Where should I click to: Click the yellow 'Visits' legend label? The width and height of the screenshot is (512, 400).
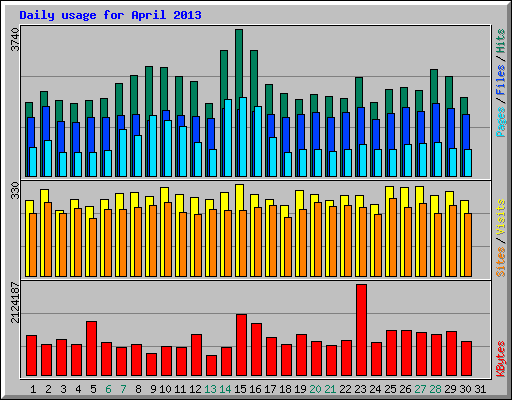pyautogui.click(x=500, y=218)
